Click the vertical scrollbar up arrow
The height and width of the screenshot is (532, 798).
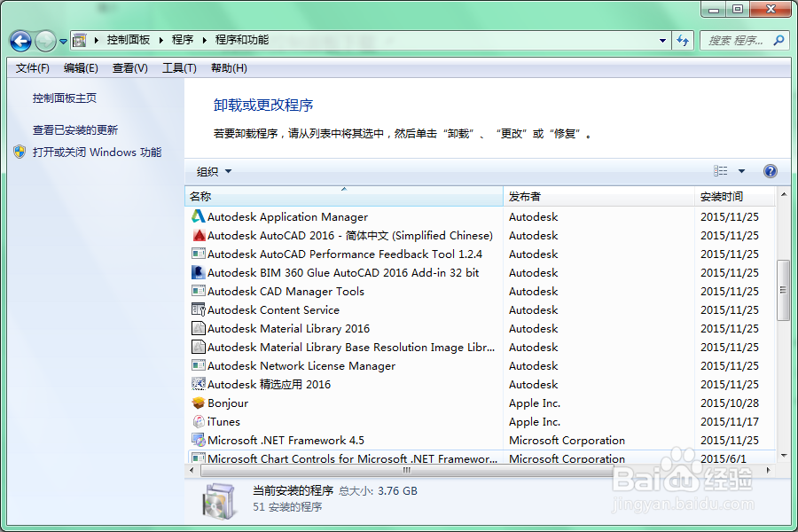[784, 194]
